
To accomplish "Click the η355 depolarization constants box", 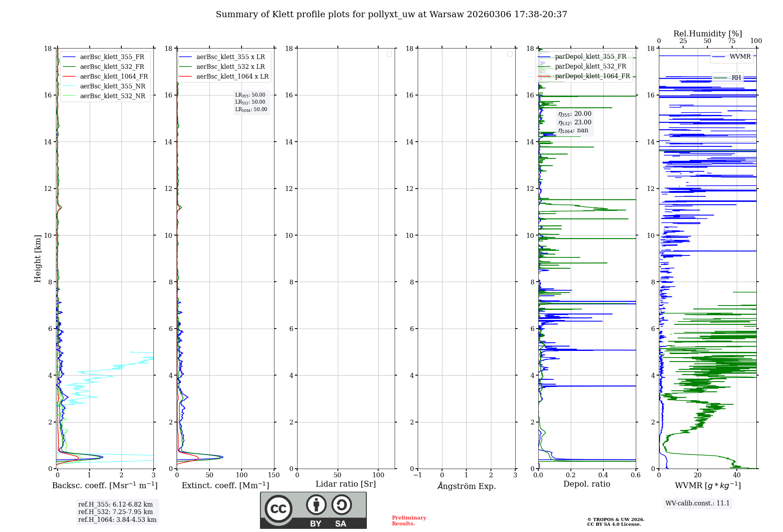I will (x=575, y=122).
